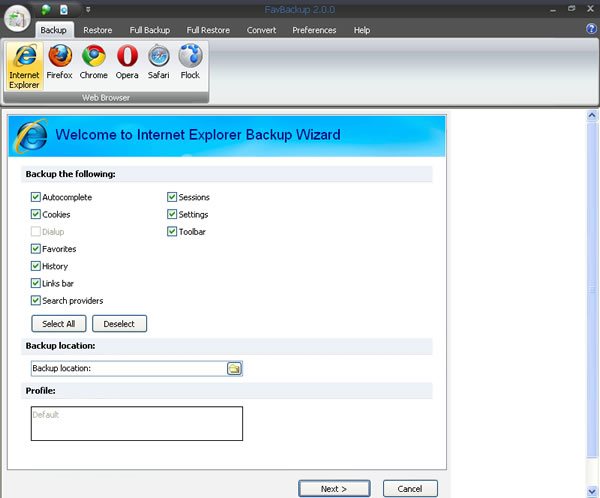Uncheck the Sessions checkbox

172,197
